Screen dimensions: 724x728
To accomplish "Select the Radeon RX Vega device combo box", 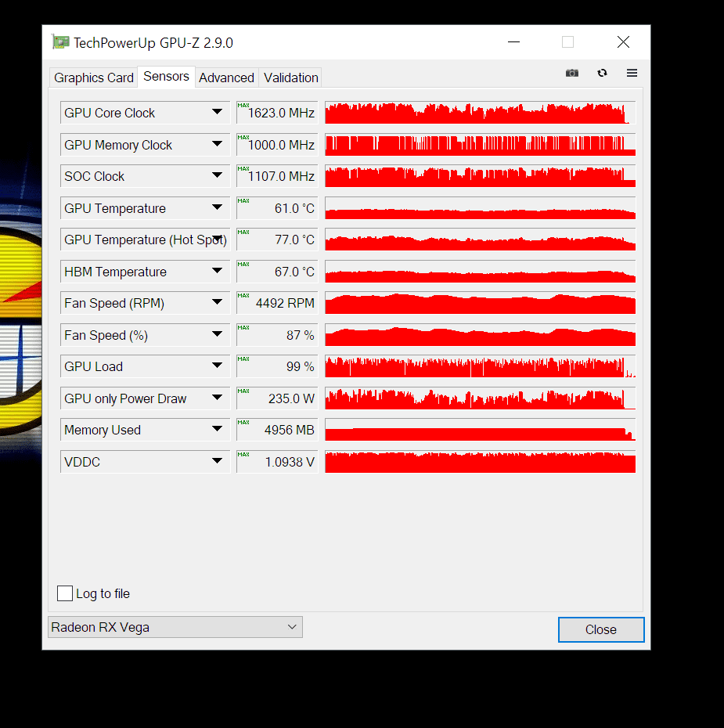I will tap(175, 627).
